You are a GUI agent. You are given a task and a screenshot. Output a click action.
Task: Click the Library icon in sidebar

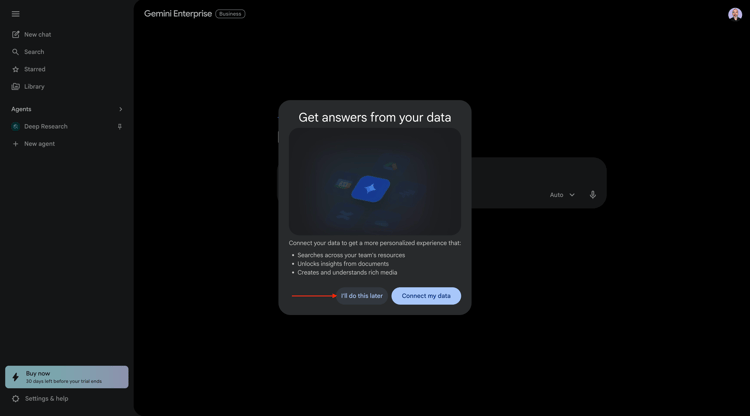pos(15,87)
